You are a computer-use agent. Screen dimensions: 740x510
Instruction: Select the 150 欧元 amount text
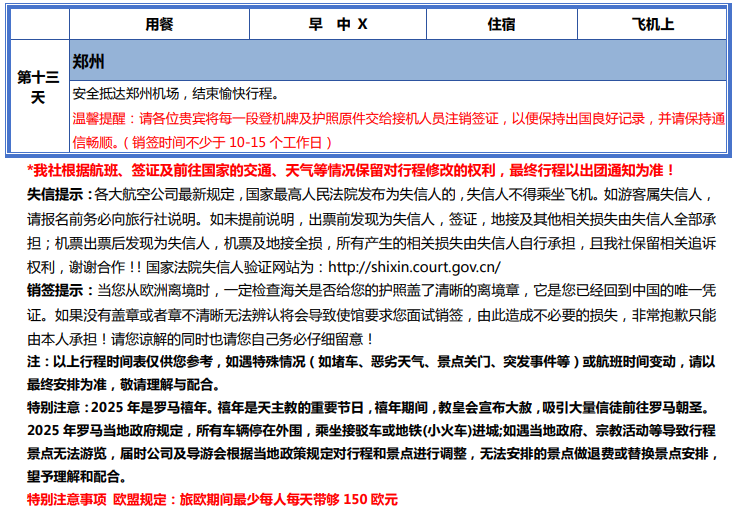370,498
